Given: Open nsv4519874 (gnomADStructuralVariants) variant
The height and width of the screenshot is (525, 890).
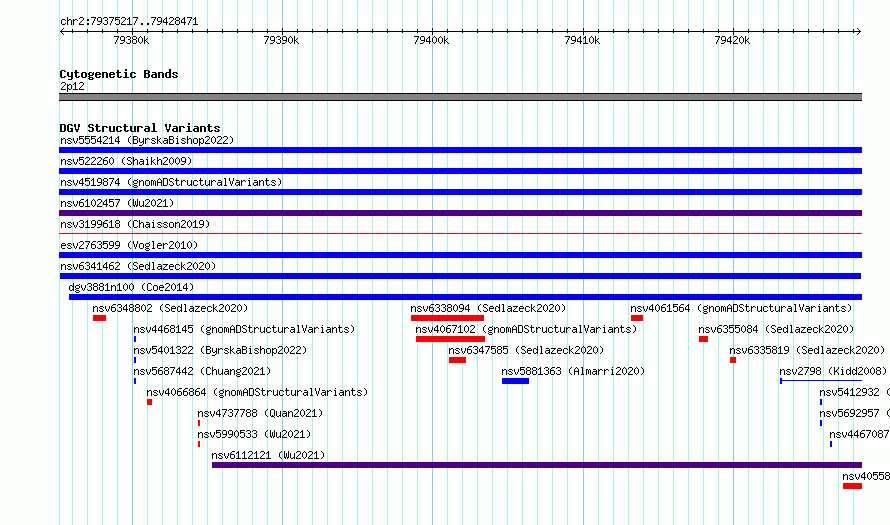Looking at the screenshot, I should (171, 182).
